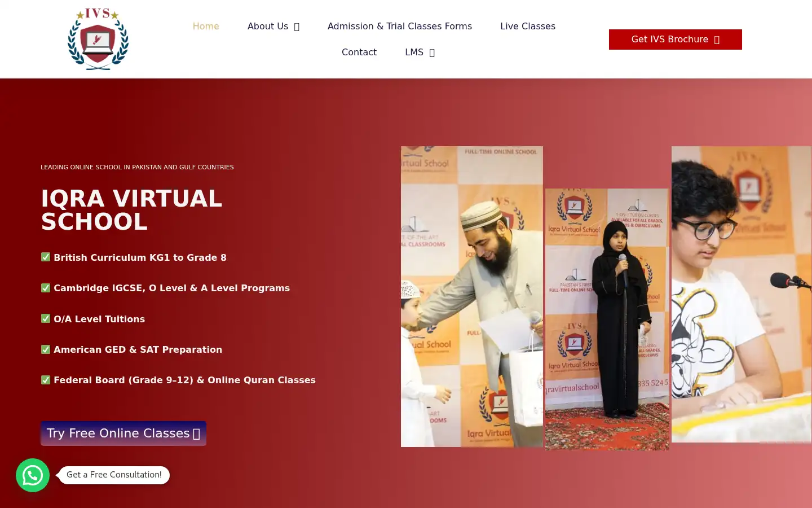Visit the Contact page
Screen dimensions: 812x508
[359, 52]
